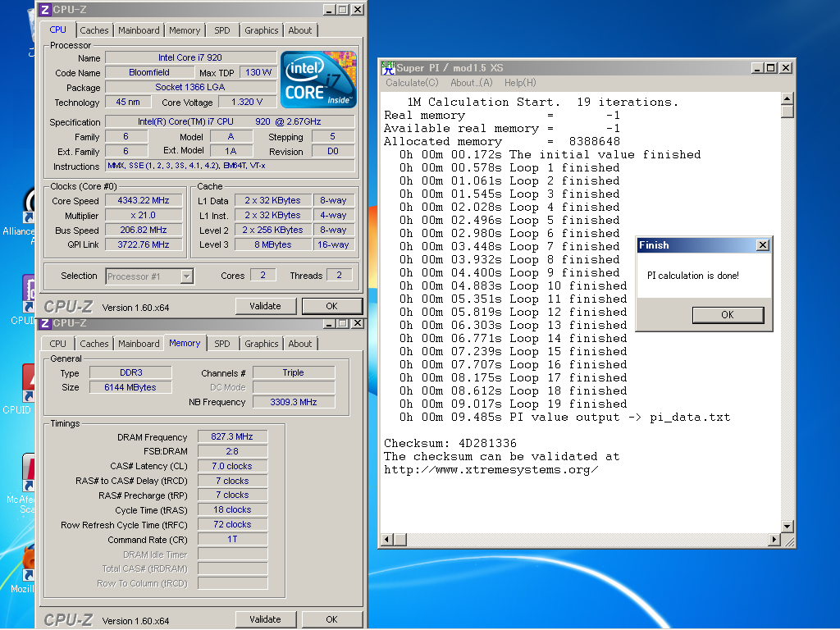Screen dimensions: 840x630
Task: Click the McAfee desktop shortcut icon
Action: (x=29, y=476)
